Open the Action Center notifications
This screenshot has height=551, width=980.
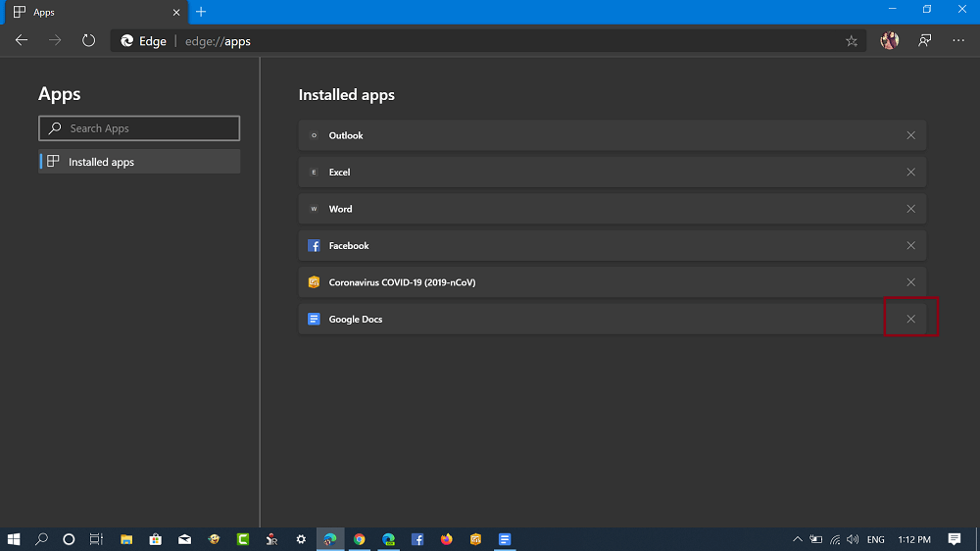pyautogui.click(x=955, y=539)
